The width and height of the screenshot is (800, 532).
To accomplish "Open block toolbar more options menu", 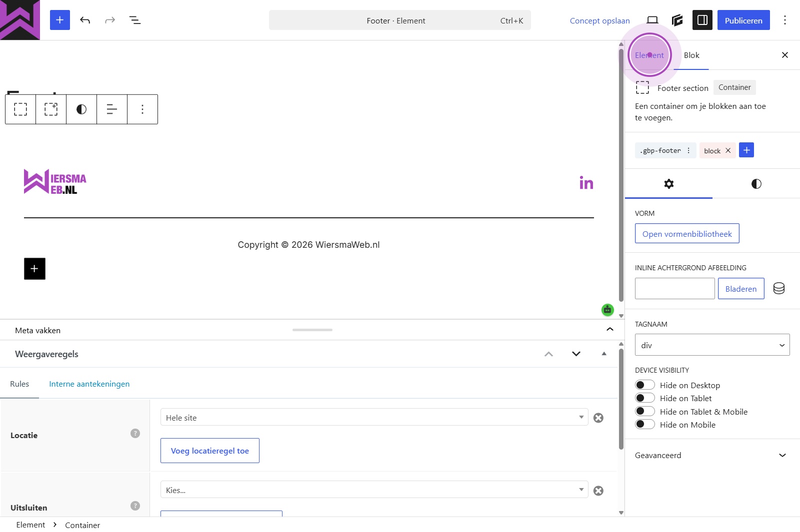I will click(x=142, y=109).
